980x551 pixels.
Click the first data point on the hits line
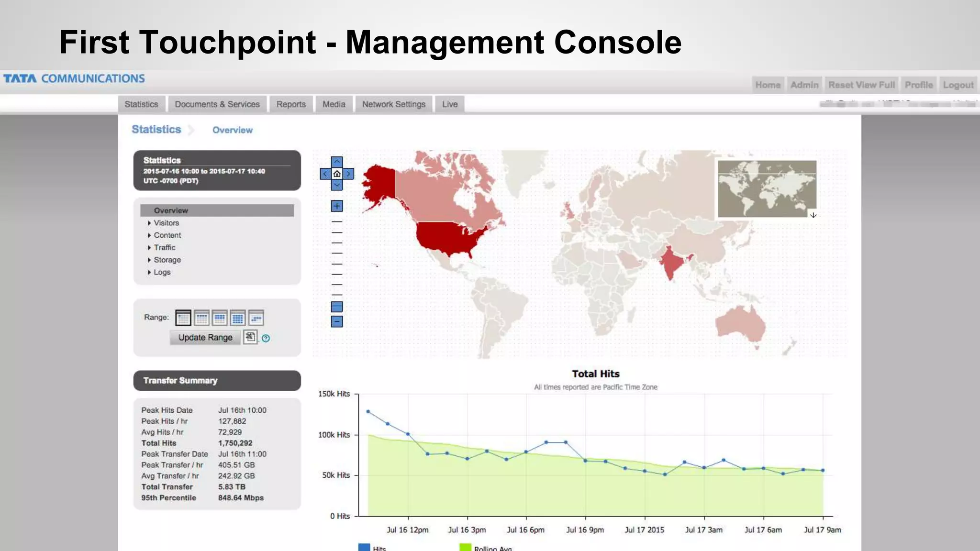pyautogui.click(x=368, y=411)
